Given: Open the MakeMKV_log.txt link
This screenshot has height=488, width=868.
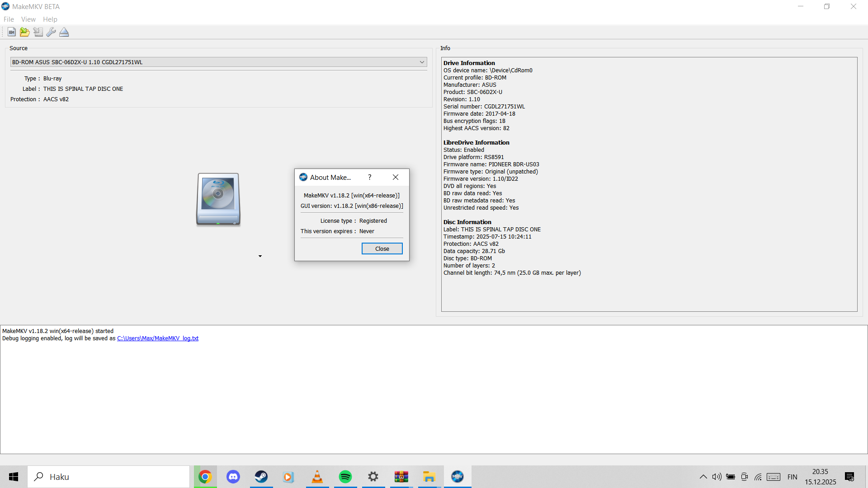Looking at the screenshot, I should click(158, 338).
